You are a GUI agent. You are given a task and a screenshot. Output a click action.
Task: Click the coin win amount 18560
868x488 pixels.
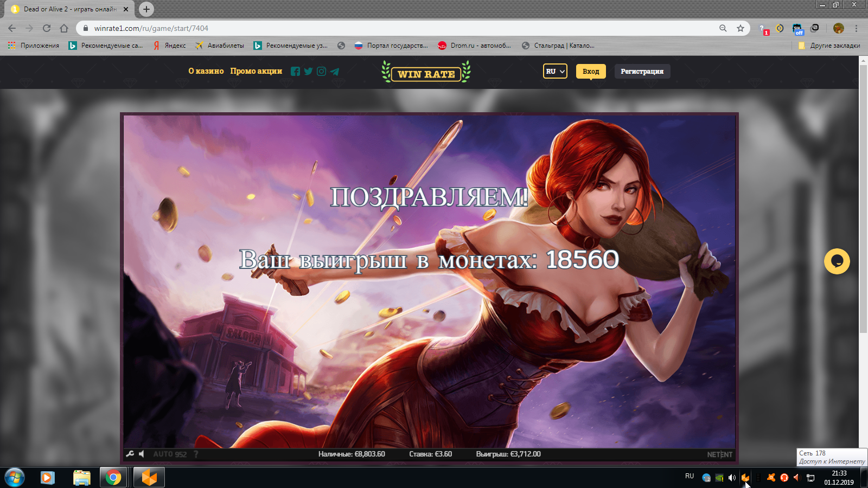(x=582, y=260)
